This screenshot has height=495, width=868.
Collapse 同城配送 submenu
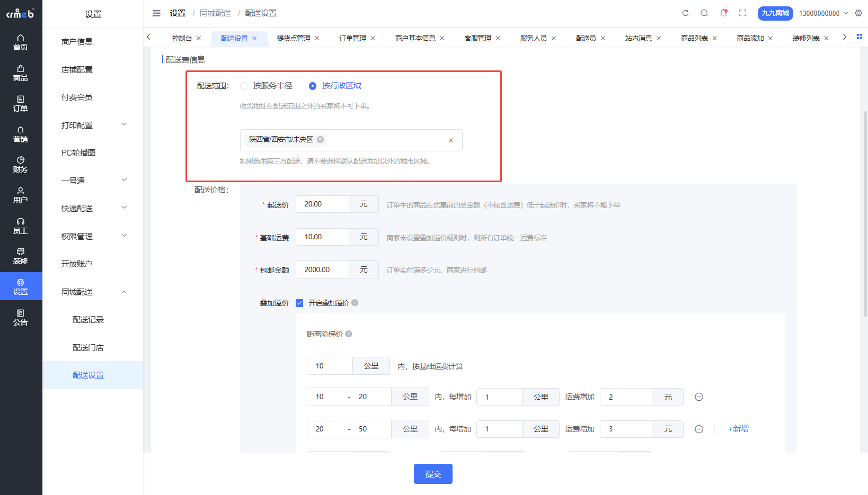(x=93, y=292)
